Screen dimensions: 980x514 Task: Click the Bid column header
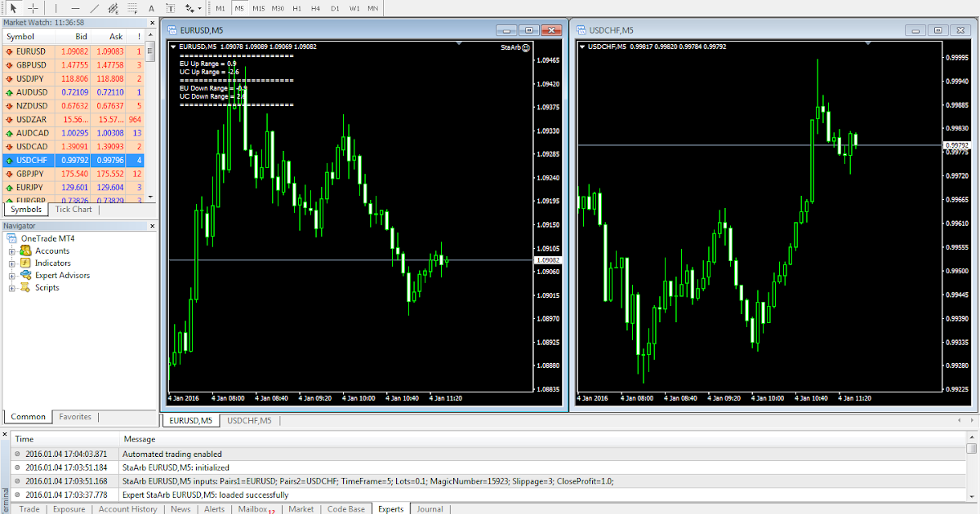(73, 37)
